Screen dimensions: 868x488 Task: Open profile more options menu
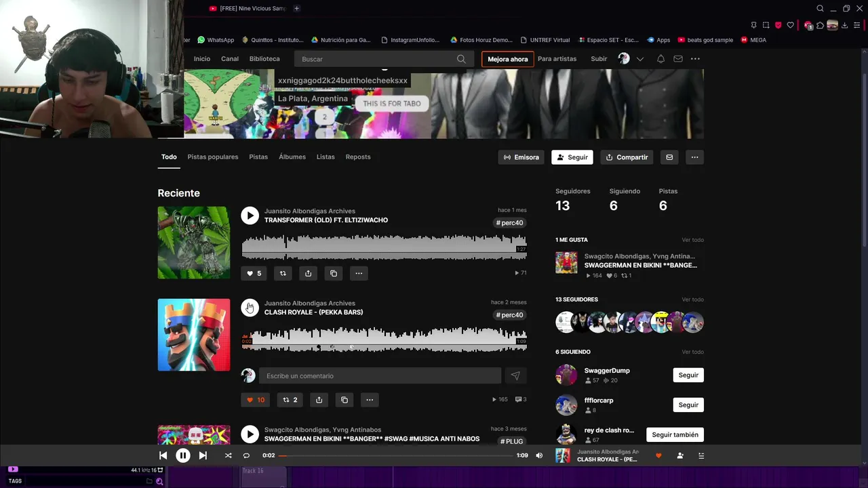694,157
